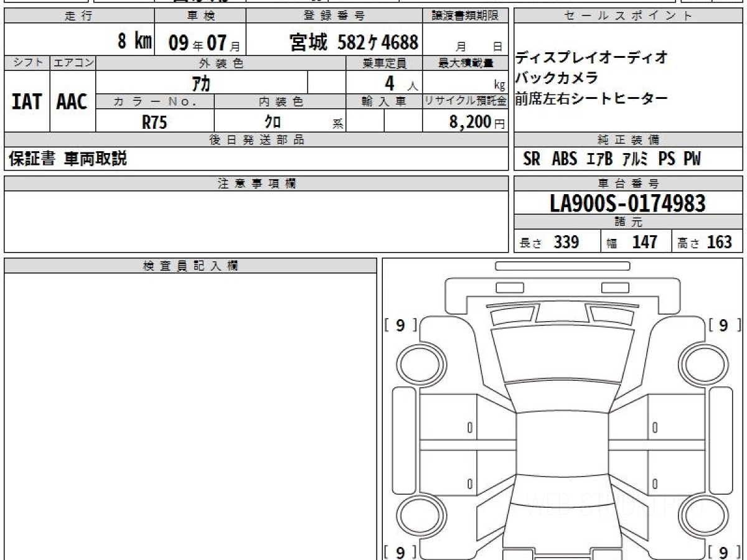This screenshot has height=560, width=747.
Task: Click the 外装色 header
Action: click(x=221, y=63)
